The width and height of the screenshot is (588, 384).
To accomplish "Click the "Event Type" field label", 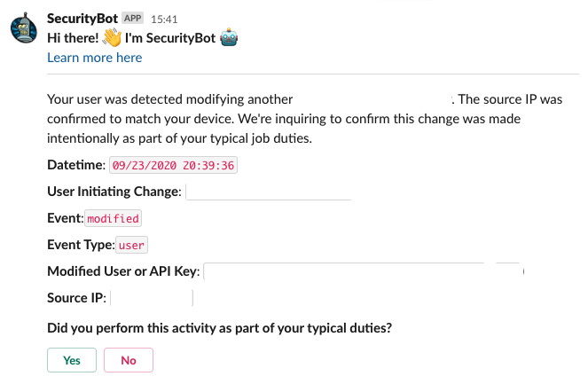I will (80, 245).
